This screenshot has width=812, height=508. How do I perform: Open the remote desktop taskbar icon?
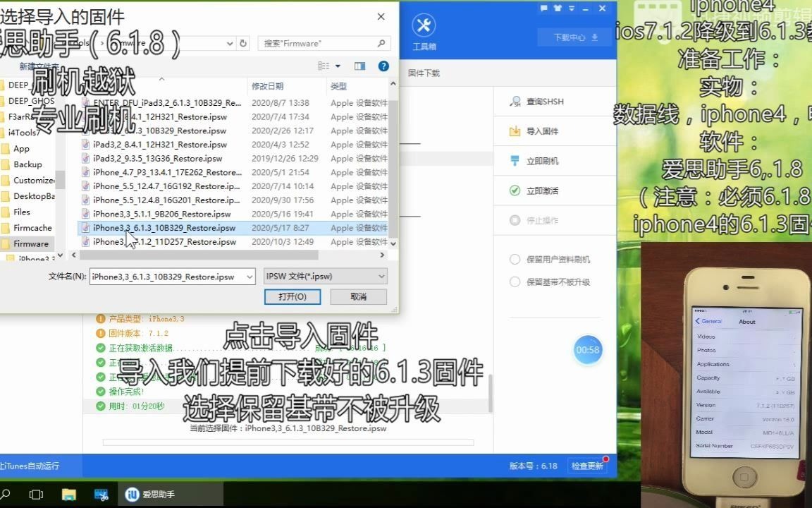tap(101, 495)
